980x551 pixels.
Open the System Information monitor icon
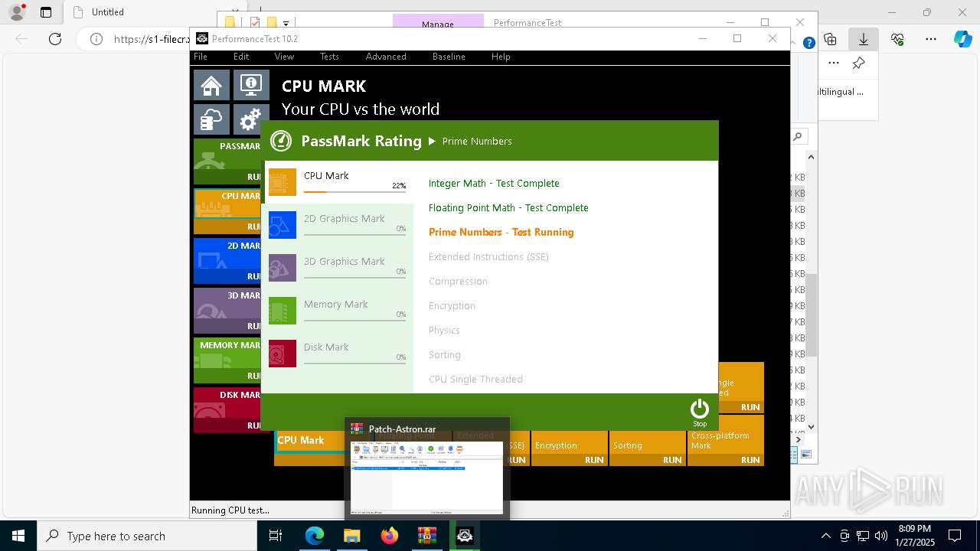tap(251, 86)
